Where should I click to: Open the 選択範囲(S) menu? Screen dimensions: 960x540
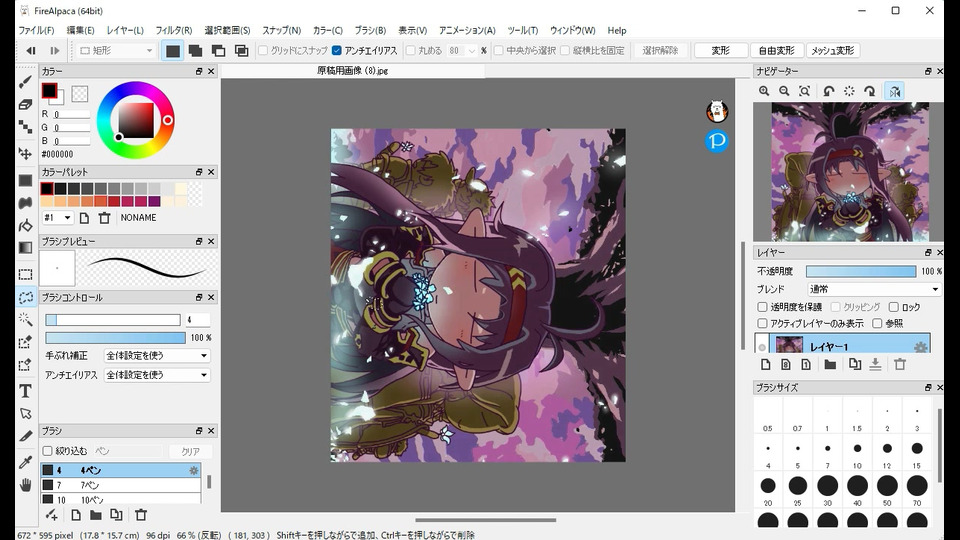[227, 30]
